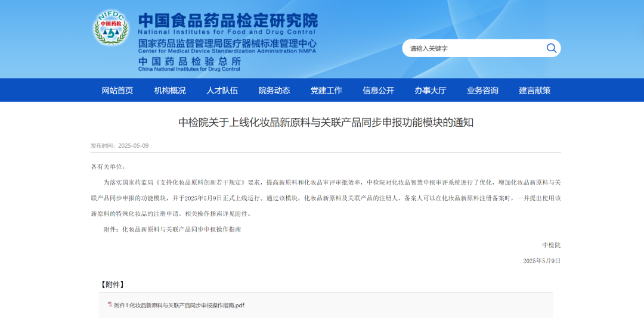Image resolution: width=644 pixels, height=324 pixels.
Task: Click 国家药品监督管理局医疗器械标准管理中心 header text
Action: [227, 43]
